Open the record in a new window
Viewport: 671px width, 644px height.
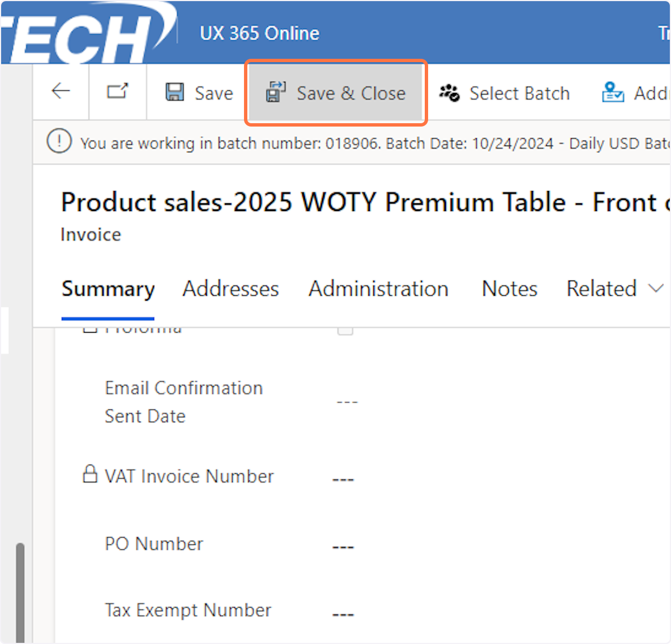118,91
